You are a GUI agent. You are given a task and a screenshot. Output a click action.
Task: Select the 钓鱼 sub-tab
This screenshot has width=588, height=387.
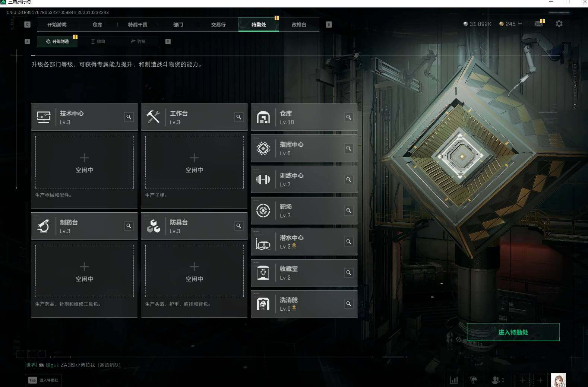(x=138, y=41)
